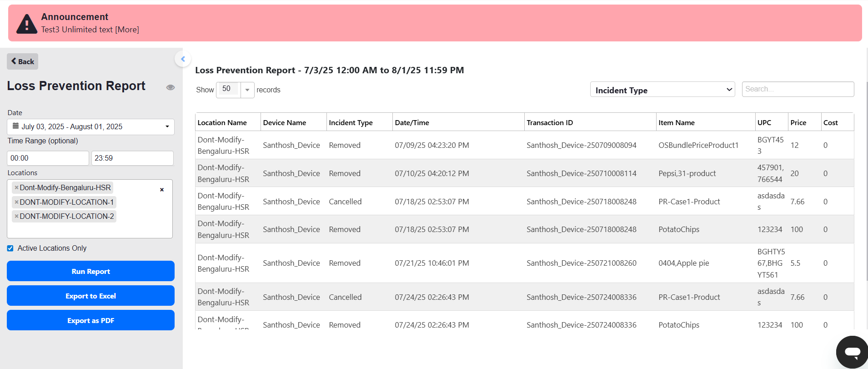Click item Pepsi,31-product
Image resolution: width=868 pixels, height=369 pixels.
(x=687, y=173)
